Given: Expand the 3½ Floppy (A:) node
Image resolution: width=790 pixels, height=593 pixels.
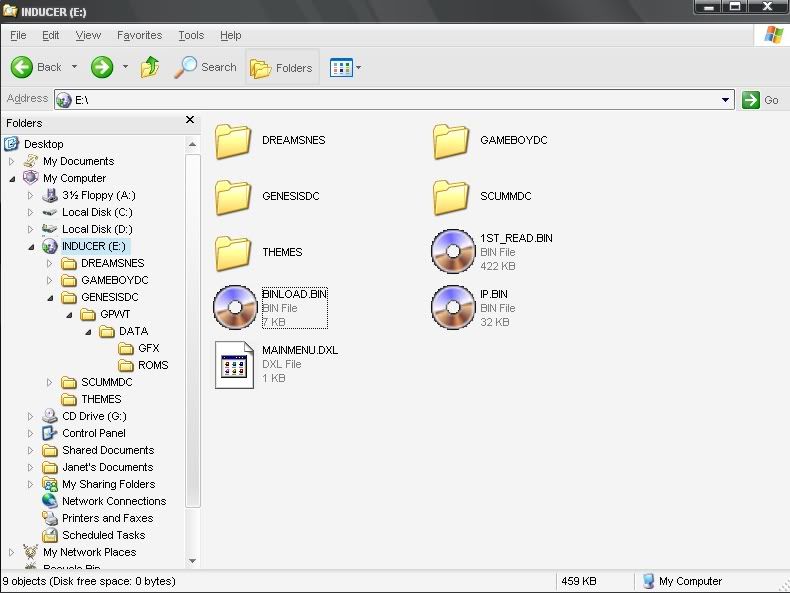Looking at the screenshot, I should (x=31, y=195).
